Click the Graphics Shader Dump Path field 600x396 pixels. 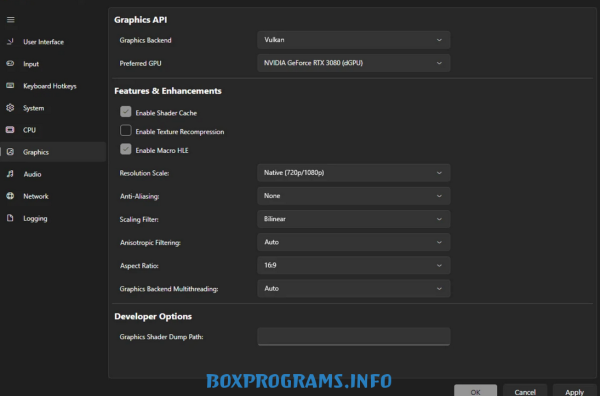(354, 337)
